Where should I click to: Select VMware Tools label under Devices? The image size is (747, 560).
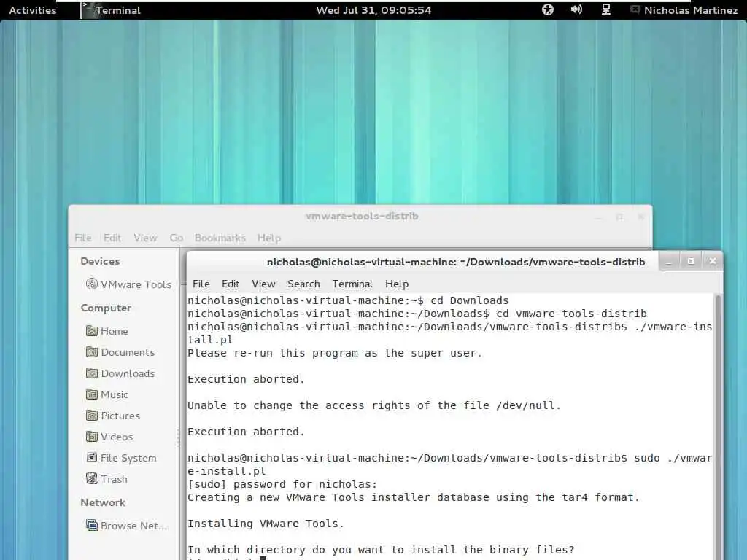(136, 284)
